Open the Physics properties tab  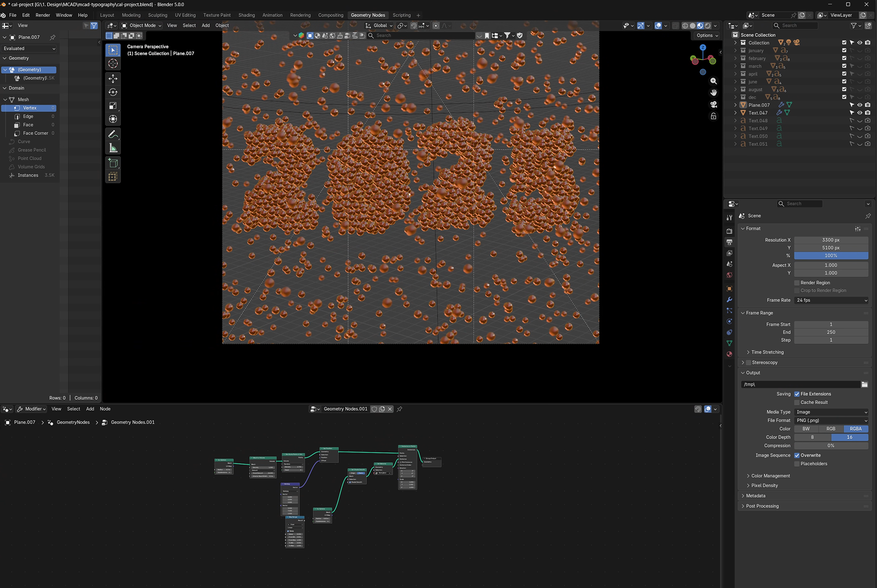click(x=729, y=322)
